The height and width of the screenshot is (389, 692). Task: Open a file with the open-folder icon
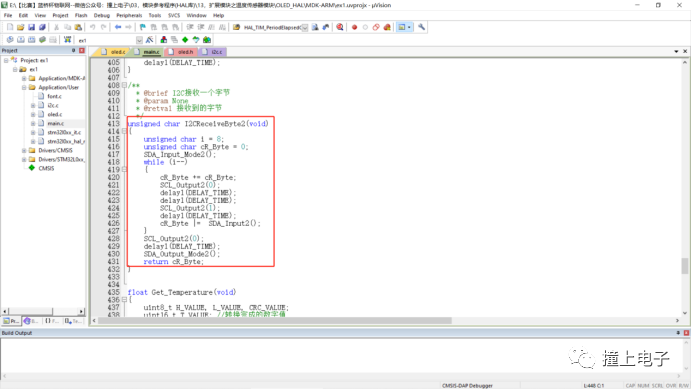20,27
